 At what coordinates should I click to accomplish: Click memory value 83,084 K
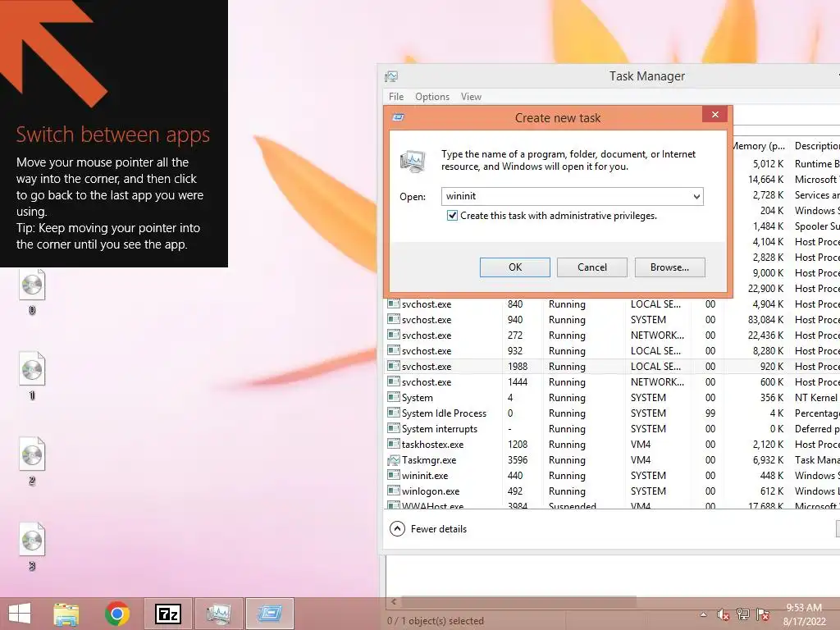[765, 320]
